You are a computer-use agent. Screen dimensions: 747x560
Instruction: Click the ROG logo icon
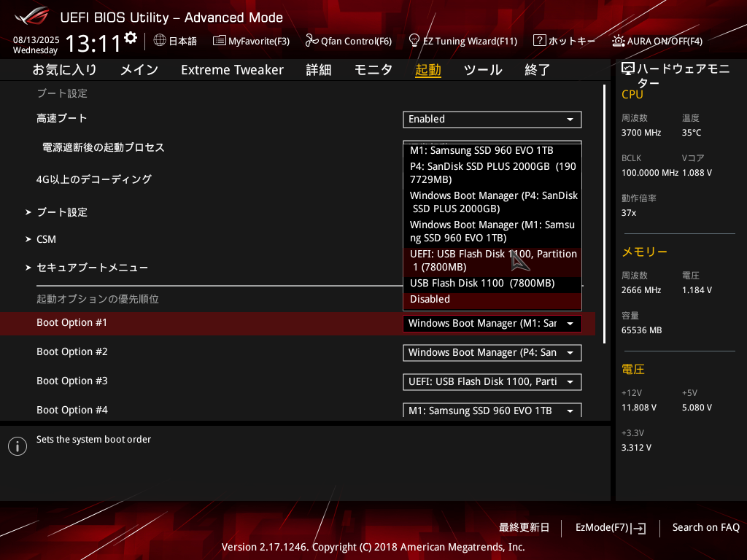coord(32,16)
